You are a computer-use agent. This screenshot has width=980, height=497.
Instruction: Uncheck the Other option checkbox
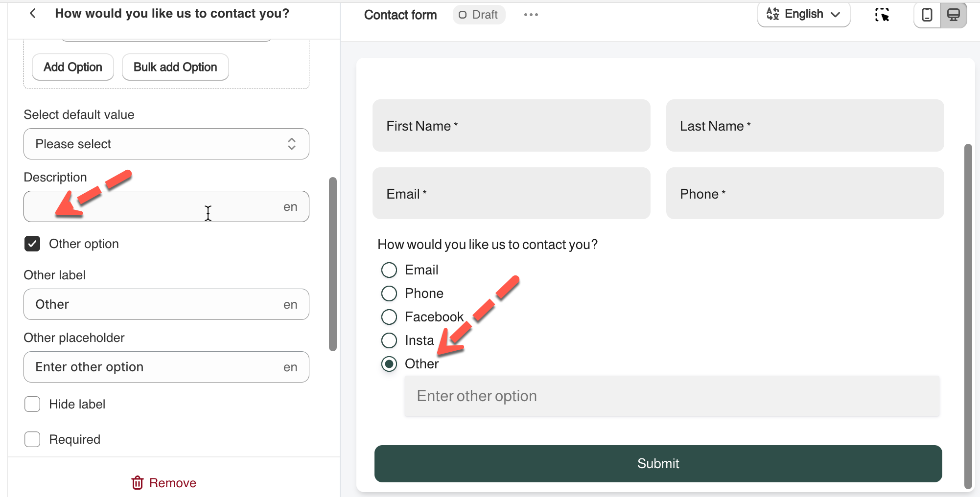pos(32,244)
